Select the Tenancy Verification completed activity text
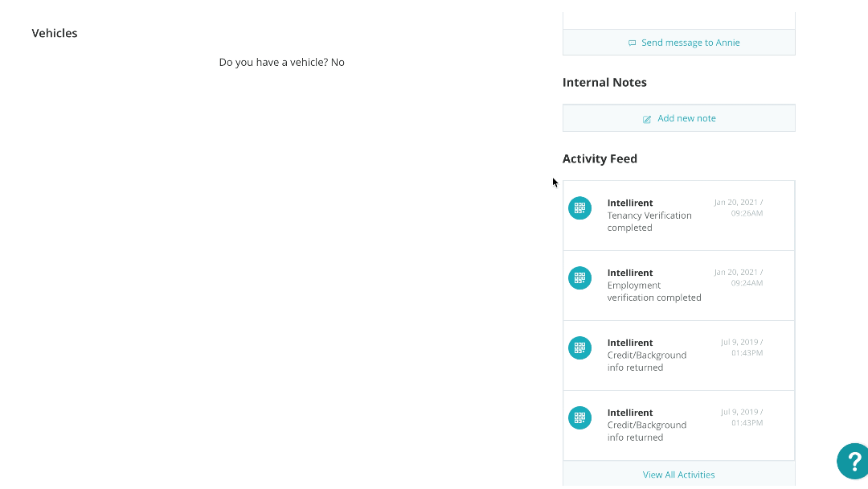This screenshot has height=489, width=868. (x=649, y=221)
